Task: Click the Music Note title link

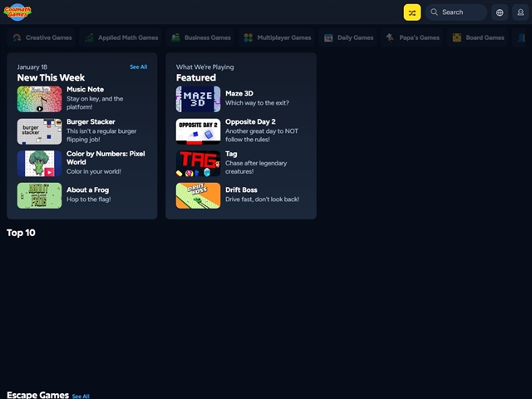Action: (85, 89)
